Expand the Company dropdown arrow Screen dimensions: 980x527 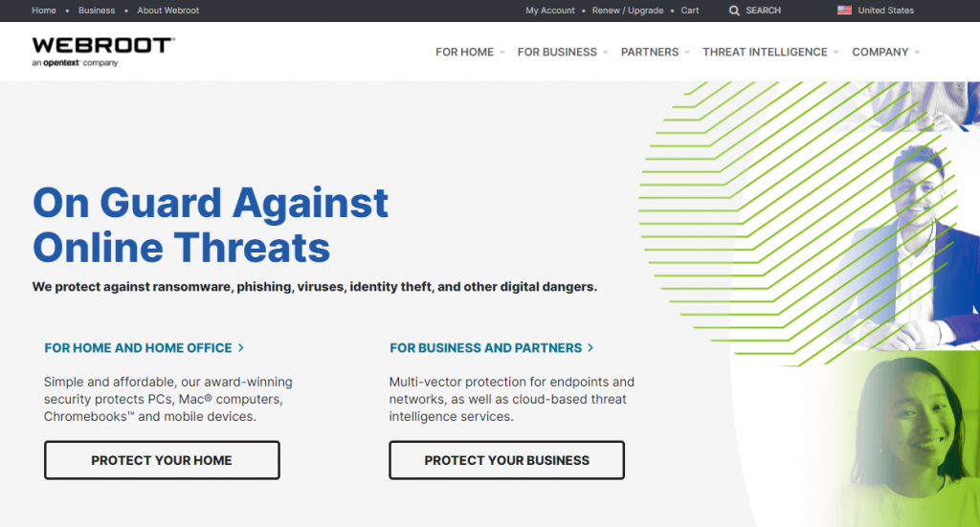(x=917, y=53)
